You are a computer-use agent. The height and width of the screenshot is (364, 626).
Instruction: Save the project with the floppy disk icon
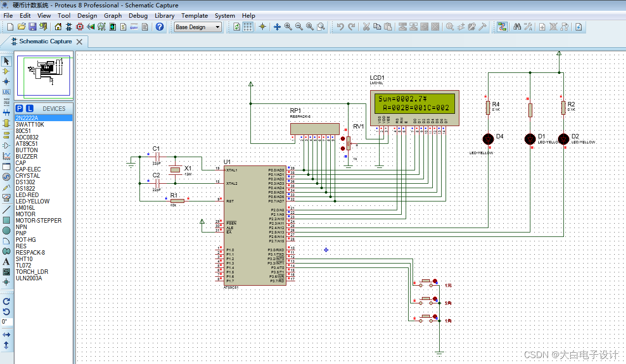coord(32,27)
